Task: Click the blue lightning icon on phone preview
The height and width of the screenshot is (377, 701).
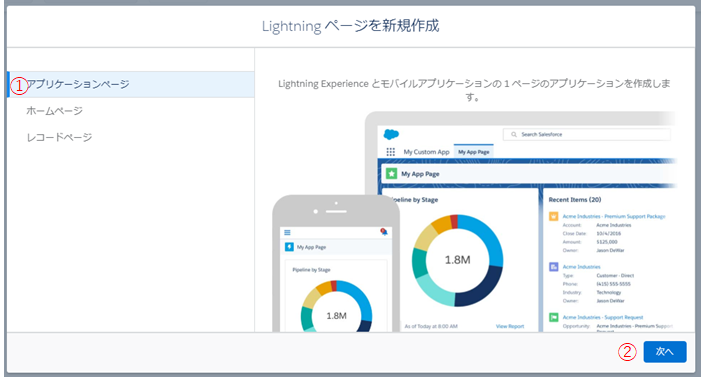Action: pyautogui.click(x=289, y=247)
